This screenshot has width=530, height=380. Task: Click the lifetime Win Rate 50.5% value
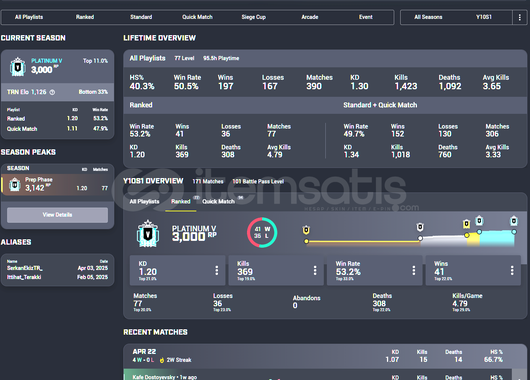[186, 87]
